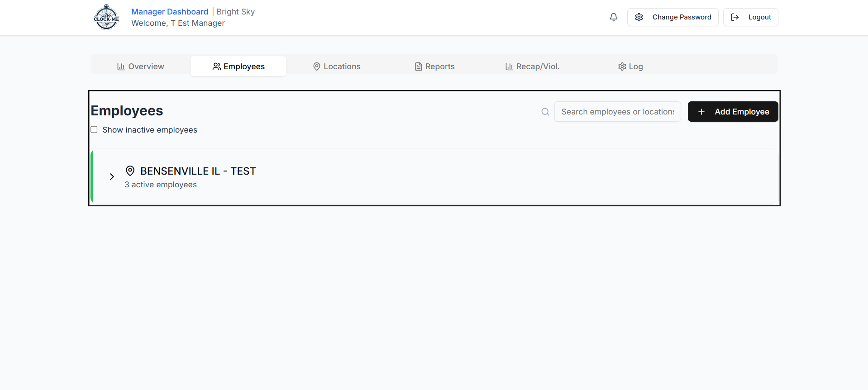Open the Recap/Viol. tab
This screenshot has height=390, width=868.
click(x=532, y=67)
